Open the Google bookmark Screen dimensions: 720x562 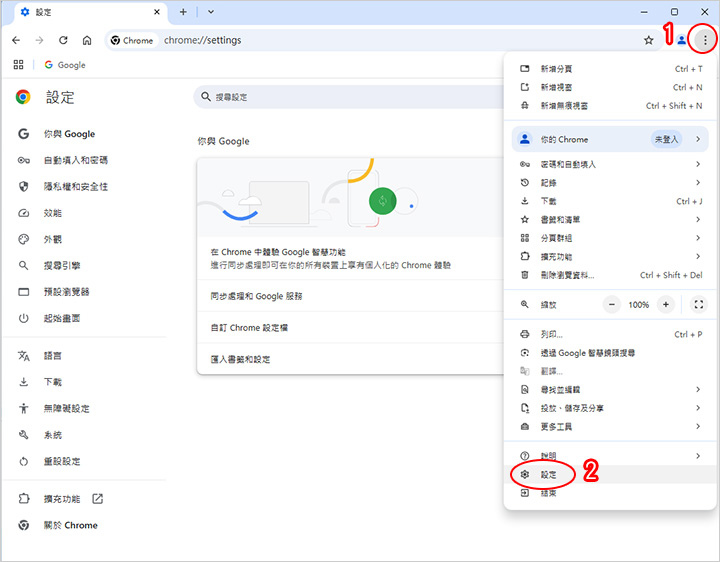point(65,65)
